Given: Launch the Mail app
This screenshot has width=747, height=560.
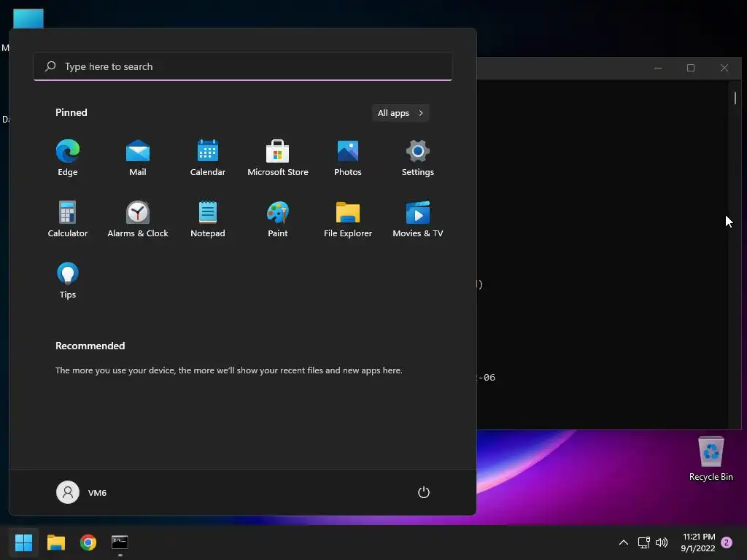Looking at the screenshot, I should click(x=138, y=158).
